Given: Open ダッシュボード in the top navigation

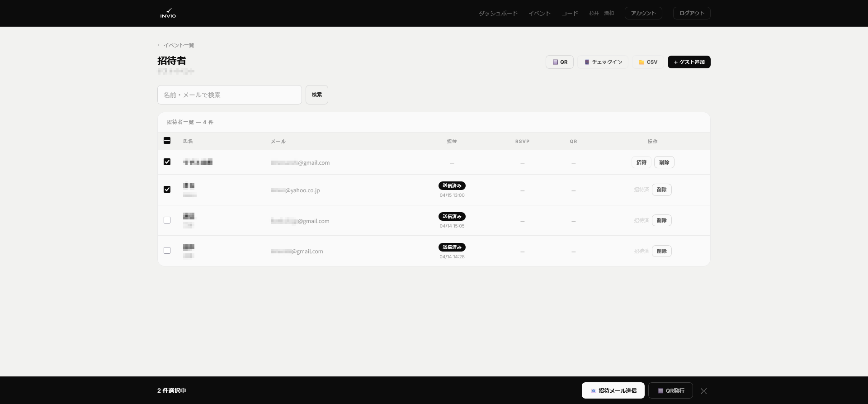Looking at the screenshot, I should tap(498, 13).
